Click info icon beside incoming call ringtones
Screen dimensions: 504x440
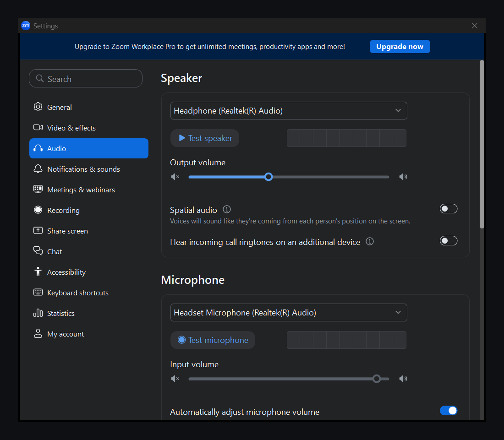[370, 241]
